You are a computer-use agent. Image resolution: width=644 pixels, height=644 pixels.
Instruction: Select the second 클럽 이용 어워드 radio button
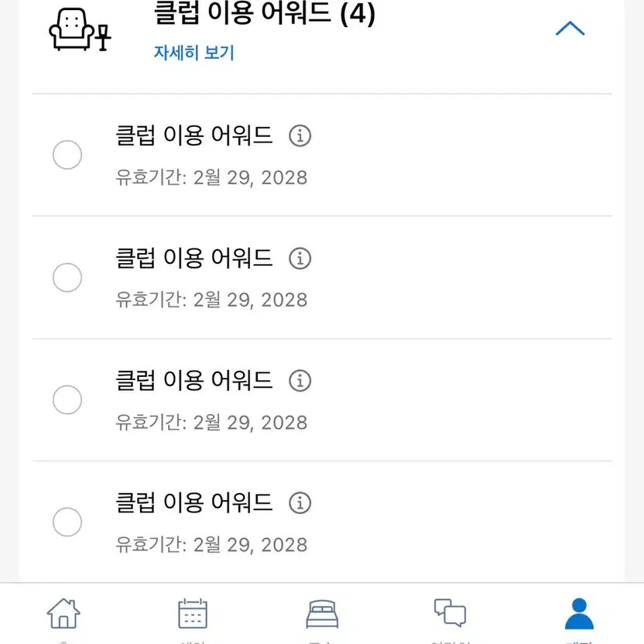(67, 277)
